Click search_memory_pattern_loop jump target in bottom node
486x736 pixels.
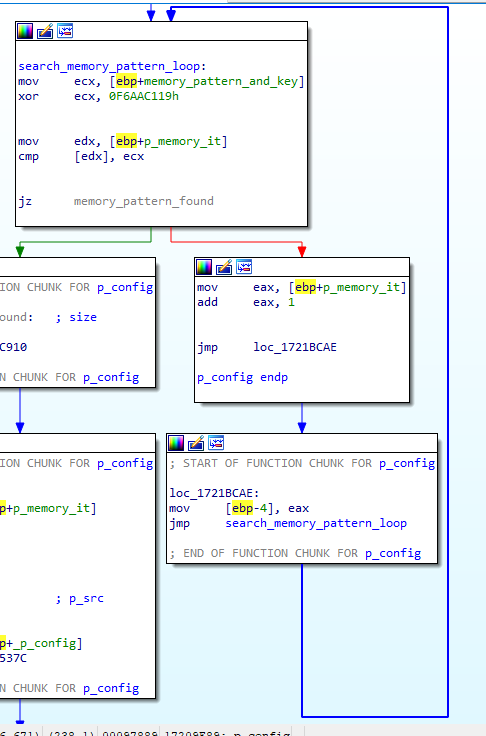coord(316,523)
